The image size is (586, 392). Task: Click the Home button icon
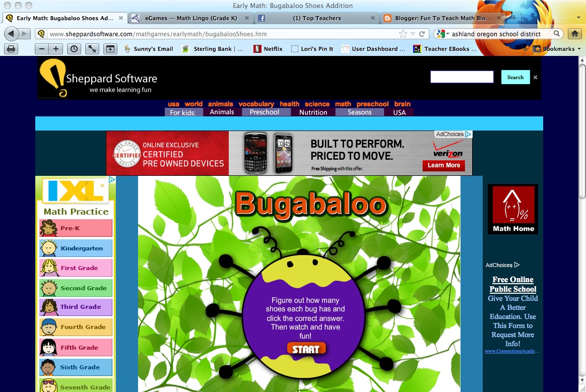[575, 34]
